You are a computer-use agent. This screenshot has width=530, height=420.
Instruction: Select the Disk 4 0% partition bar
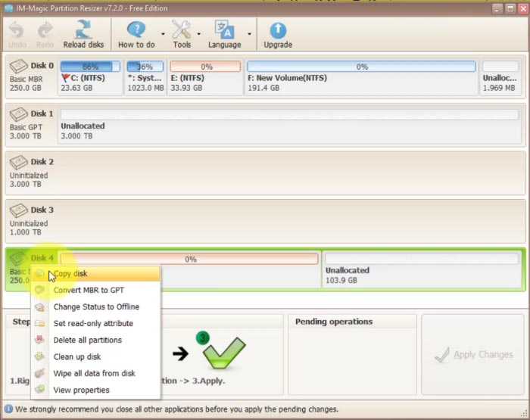tap(189, 259)
